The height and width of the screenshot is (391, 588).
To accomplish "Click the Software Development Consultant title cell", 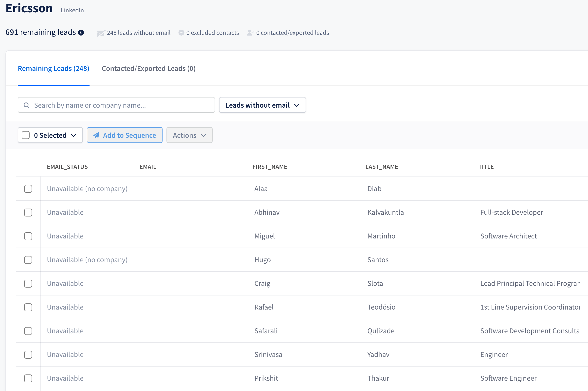I will point(530,331).
